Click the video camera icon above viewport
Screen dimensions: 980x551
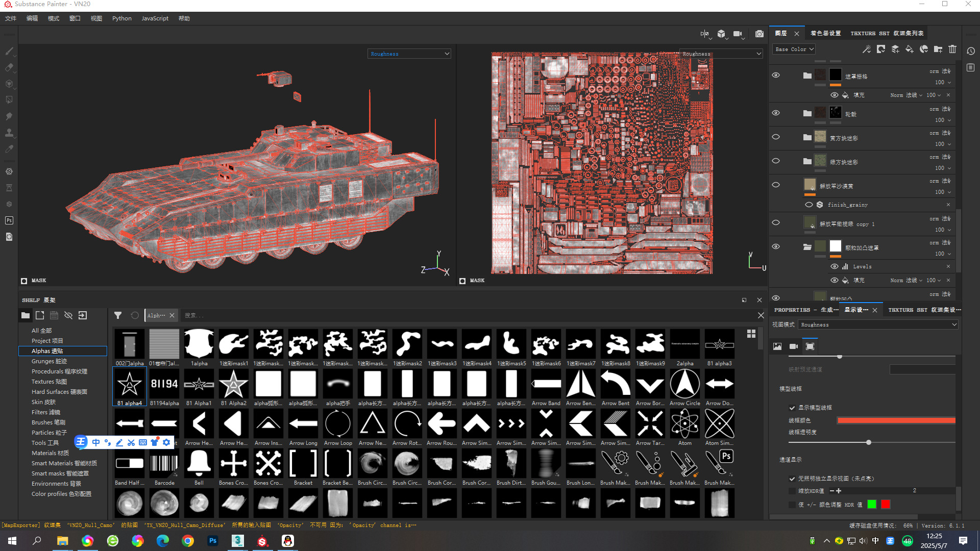(x=738, y=34)
